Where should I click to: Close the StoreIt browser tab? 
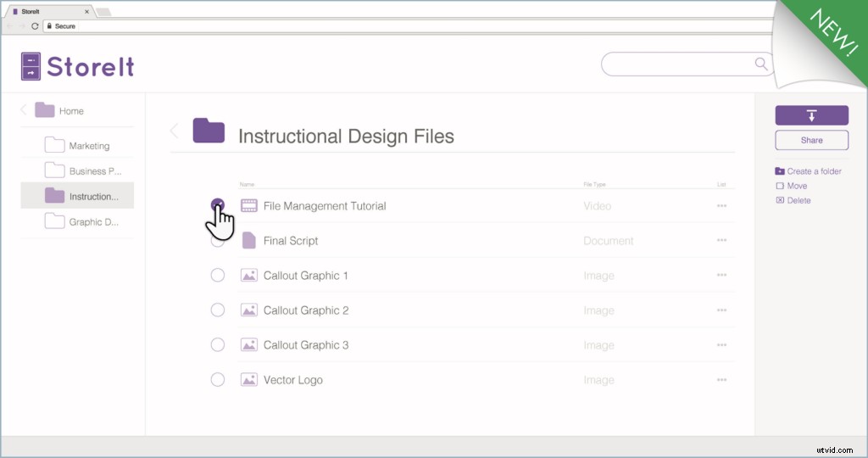pos(86,12)
